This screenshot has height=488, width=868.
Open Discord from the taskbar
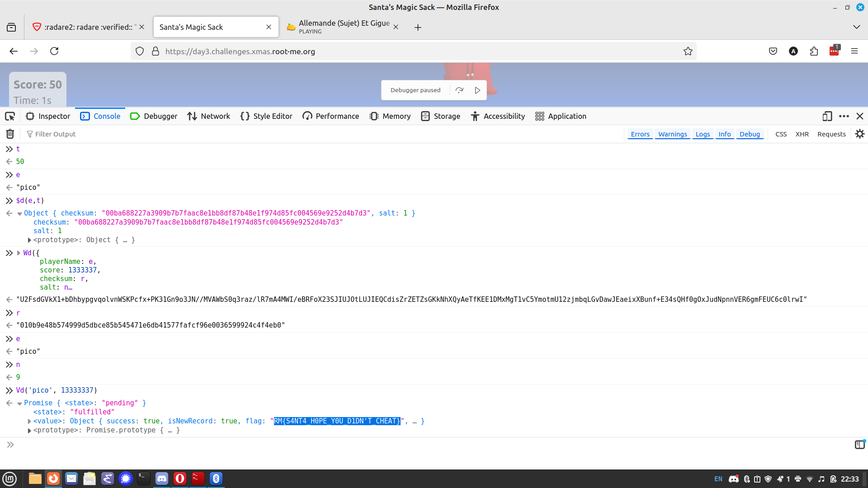pyautogui.click(x=162, y=479)
